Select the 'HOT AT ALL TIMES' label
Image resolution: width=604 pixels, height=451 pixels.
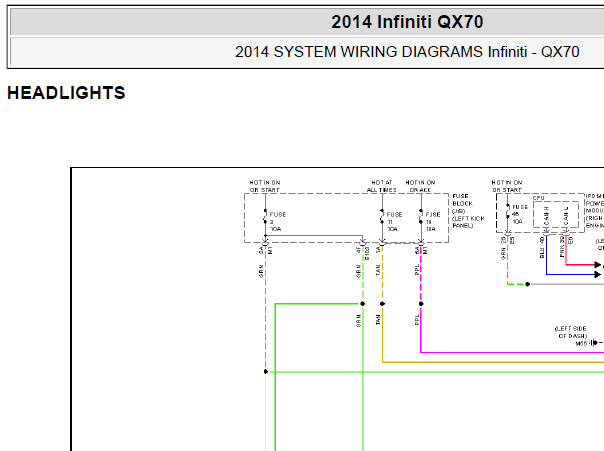tap(382, 186)
